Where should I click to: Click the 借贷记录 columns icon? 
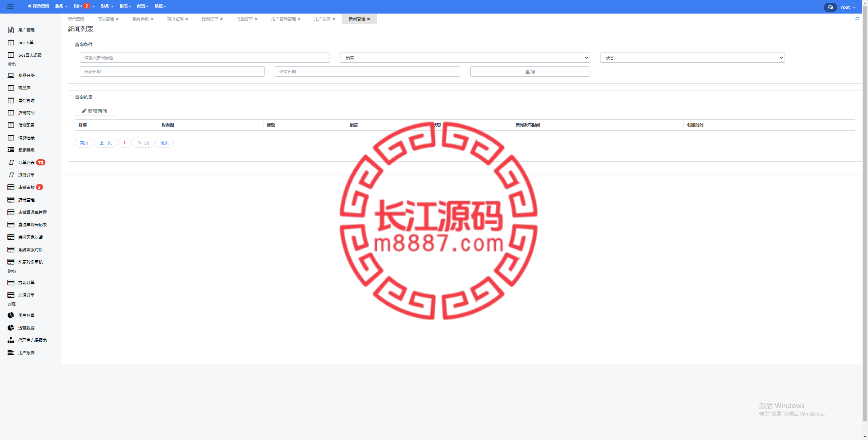pyautogui.click(x=11, y=138)
